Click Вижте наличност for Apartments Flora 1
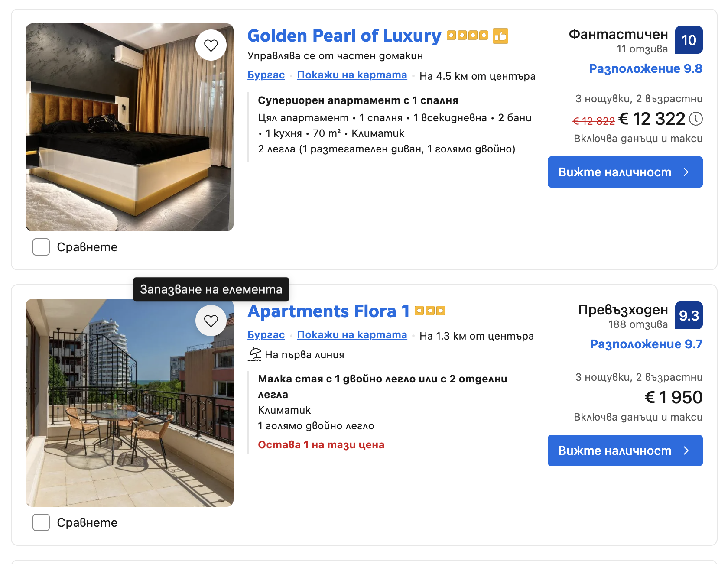 pyautogui.click(x=625, y=451)
